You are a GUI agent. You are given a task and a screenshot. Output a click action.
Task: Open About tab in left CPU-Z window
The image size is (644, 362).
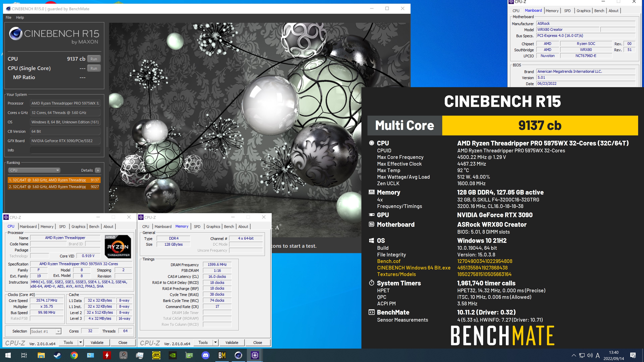pyautogui.click(x=108, y=226)
